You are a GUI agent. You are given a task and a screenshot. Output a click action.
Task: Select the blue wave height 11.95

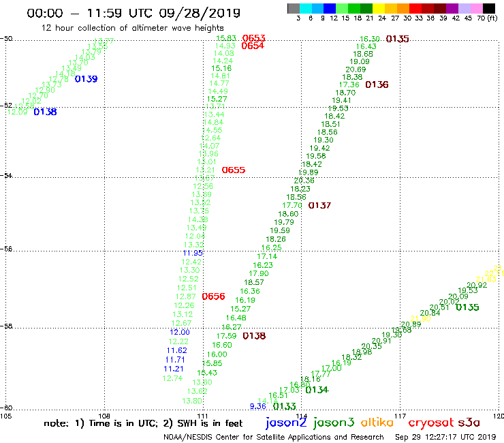(193, 253)
